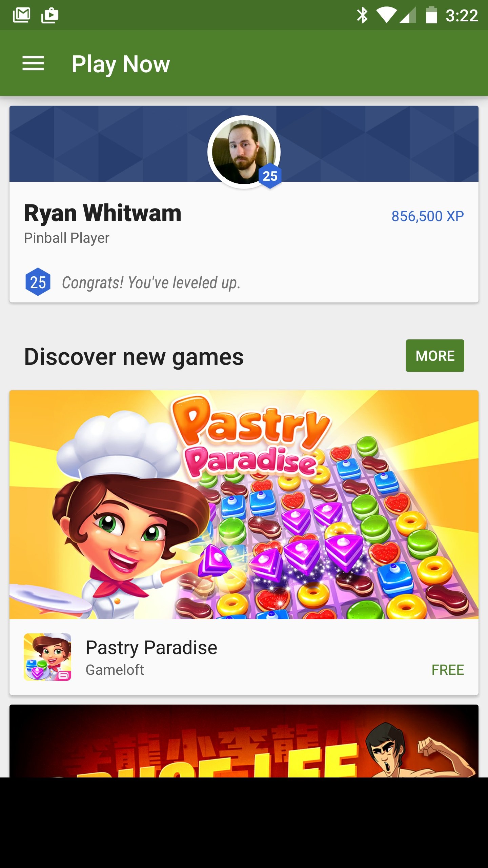Click the MORE button for new games
488x868 pixels.
(435, 356)
